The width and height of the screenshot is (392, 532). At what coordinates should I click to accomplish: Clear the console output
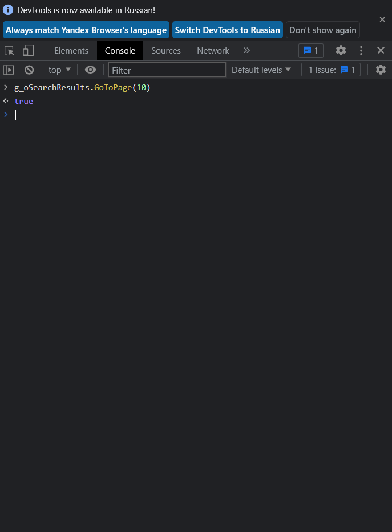point(29,70)
